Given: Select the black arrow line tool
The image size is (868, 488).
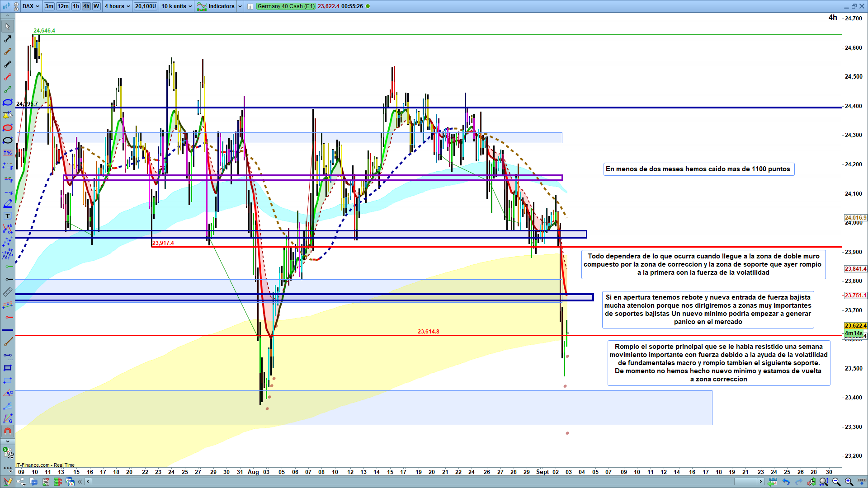Looking at the screenshot, I should pos(8,39).
